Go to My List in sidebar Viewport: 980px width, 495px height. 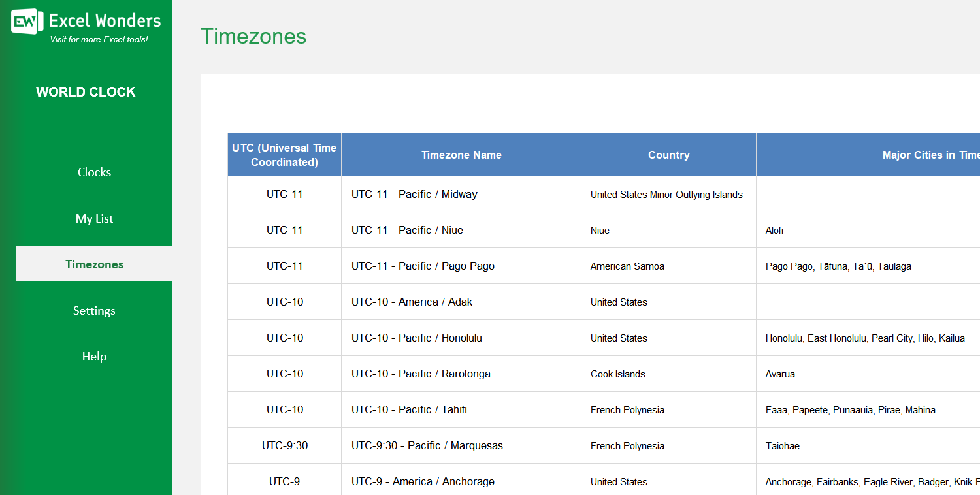[94, 219]
